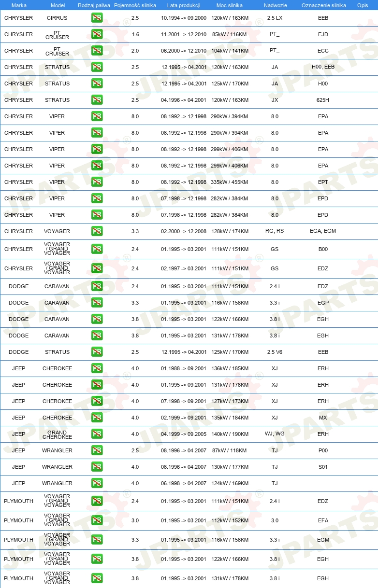Select the fuel icon in the Chrysler Grand Voyager EDZ row
This screenshot has height=588, width=378.
(x=97, y=269)
